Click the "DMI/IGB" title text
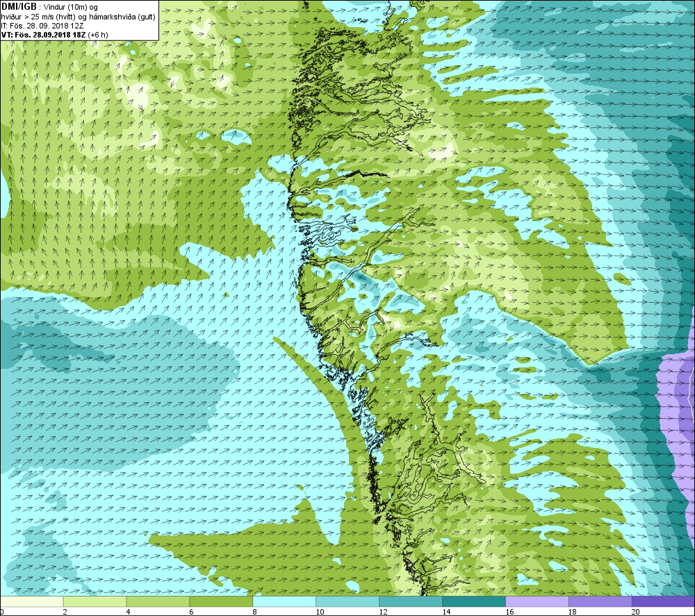The height and width of the screenshot is (616, 695). (x=19, y=7)
